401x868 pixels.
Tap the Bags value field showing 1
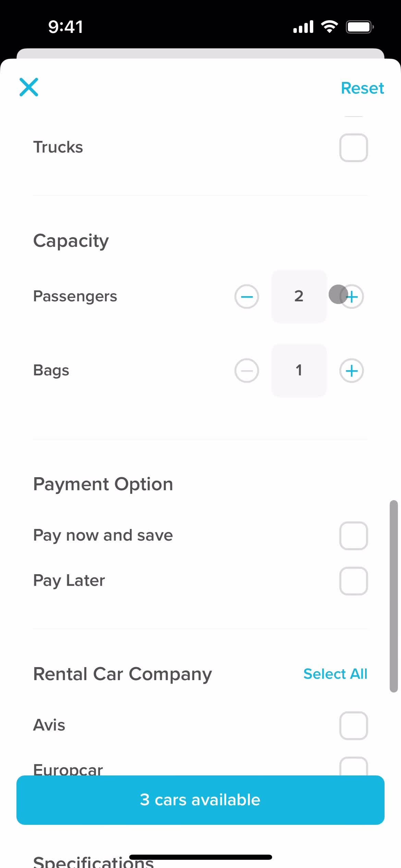click(299, 371)
